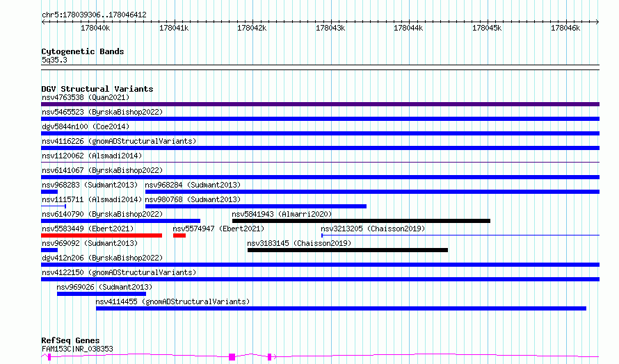Select nsv4114455 (gnomADStructuralVariants) label
Screen dimensions: 619x364
(172, 301)
